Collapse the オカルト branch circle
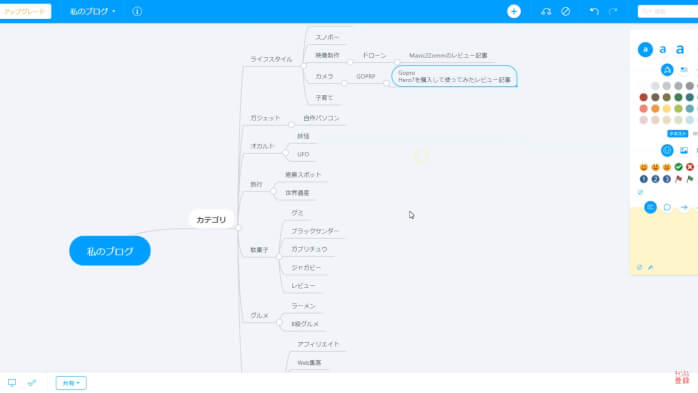Viewport: 698px width, 393px height. pyautogui.click(x=285, y=153)
